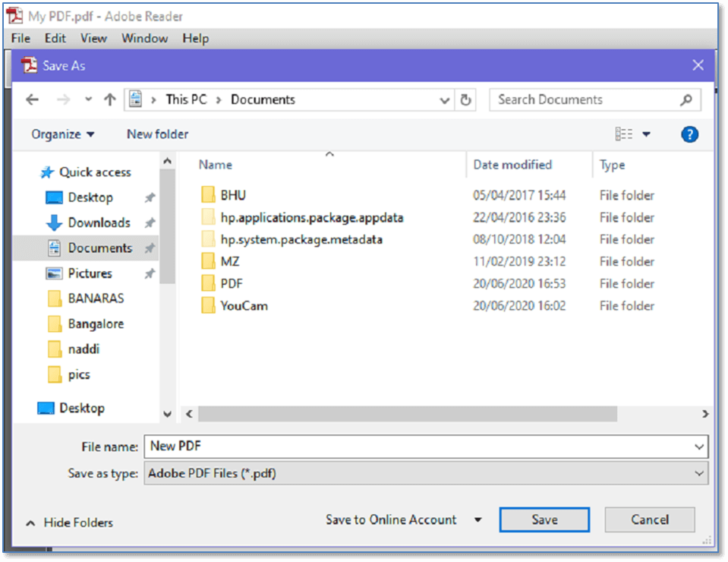The width and height of the screenshot is (728, 562).
Task: Expand the Organize dropdown
Action: (x=63, y=134)
